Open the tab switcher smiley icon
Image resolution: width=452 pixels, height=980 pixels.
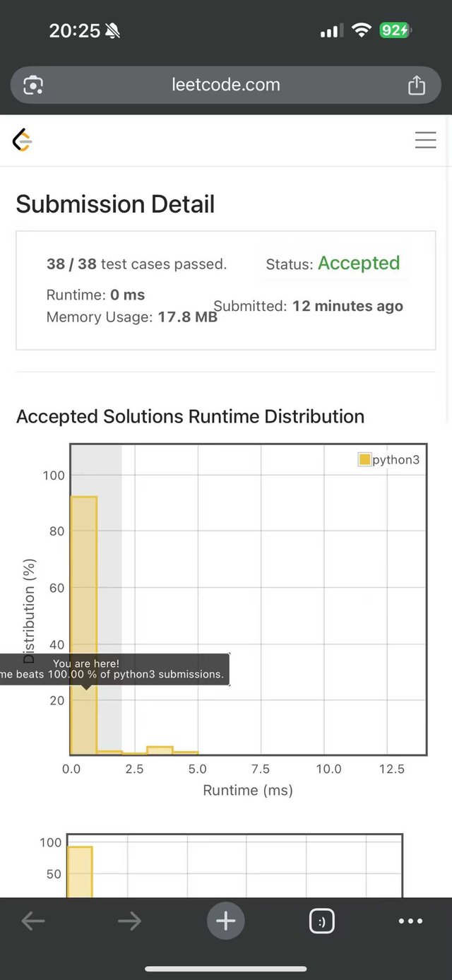[322, 921]
